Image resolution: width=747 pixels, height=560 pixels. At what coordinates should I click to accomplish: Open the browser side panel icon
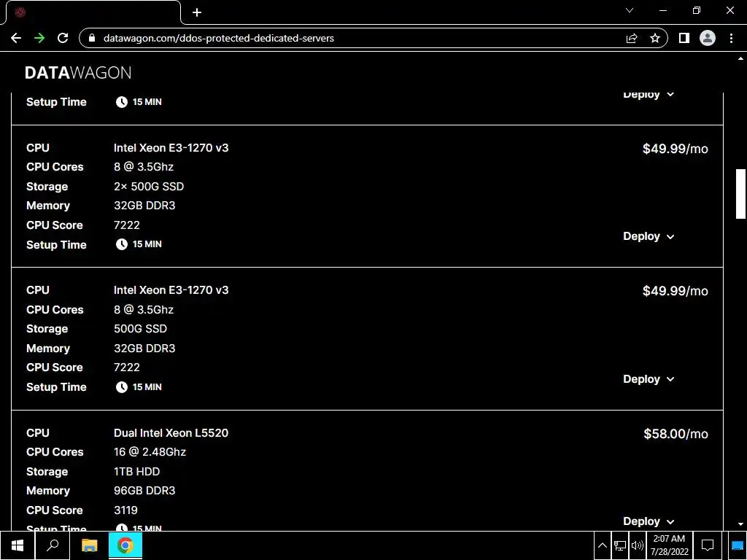click(684, 38)
